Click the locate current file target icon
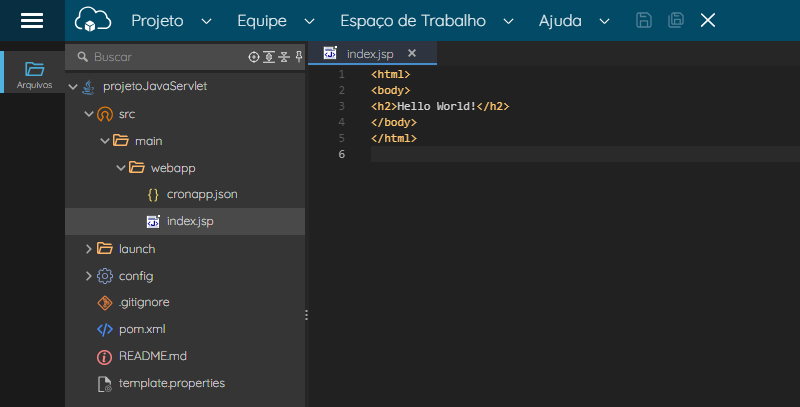Image resolution: width=800 pixels, height=407 pixels. [254, 57]
